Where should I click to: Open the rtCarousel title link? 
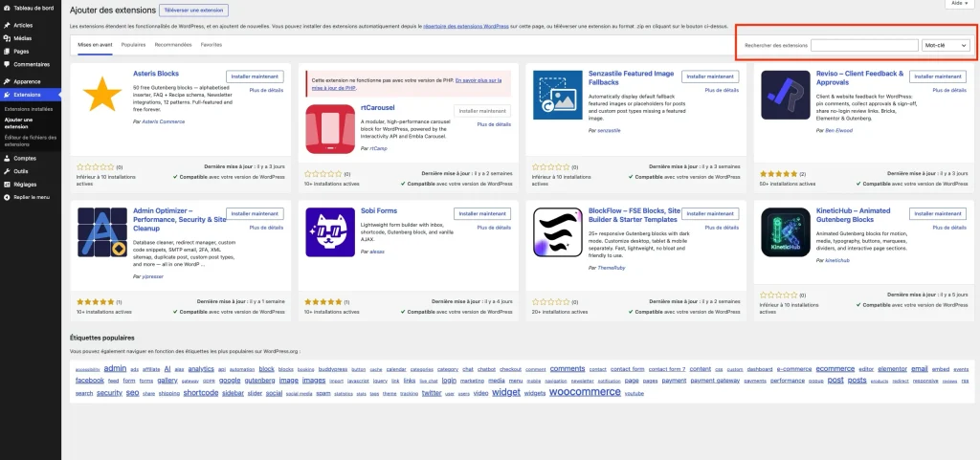click(377, 107)
